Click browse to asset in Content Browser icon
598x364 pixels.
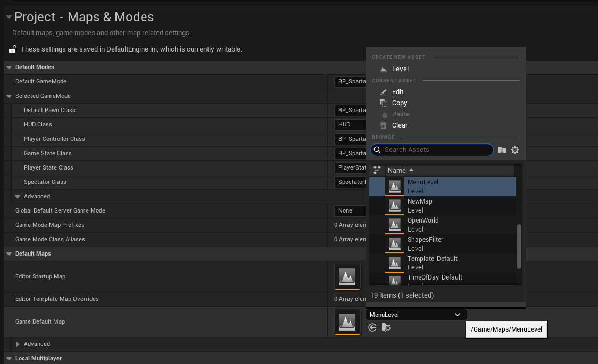pos(386,327)
